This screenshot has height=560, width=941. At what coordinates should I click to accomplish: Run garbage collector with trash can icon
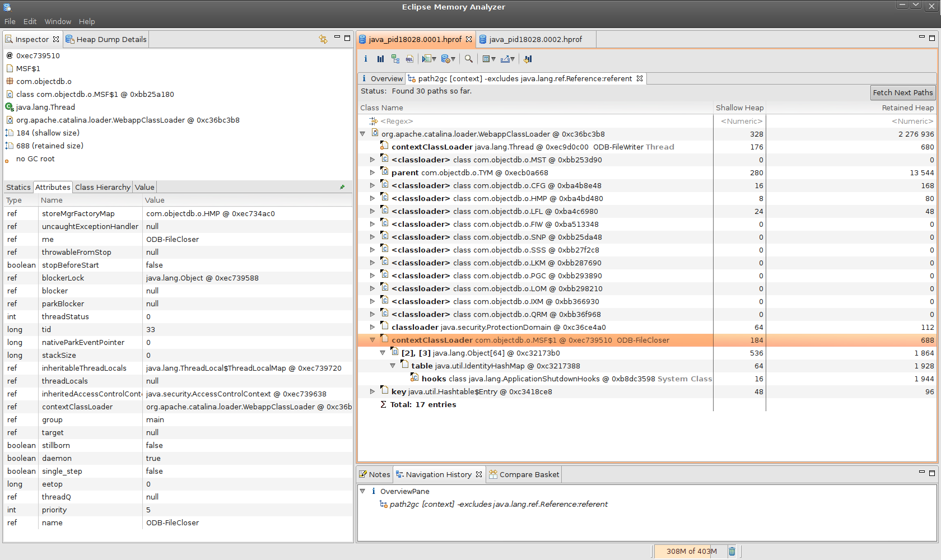(x=732, y=552)
